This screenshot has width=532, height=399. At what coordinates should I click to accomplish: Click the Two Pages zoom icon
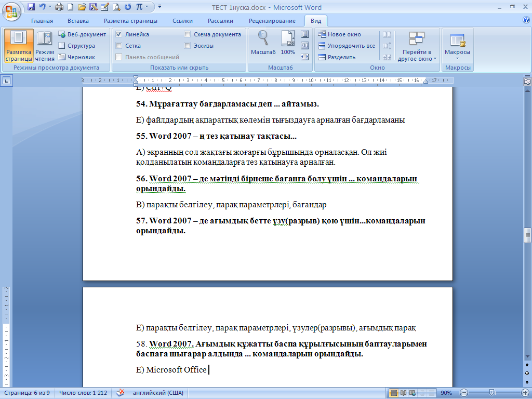(305, 46)
